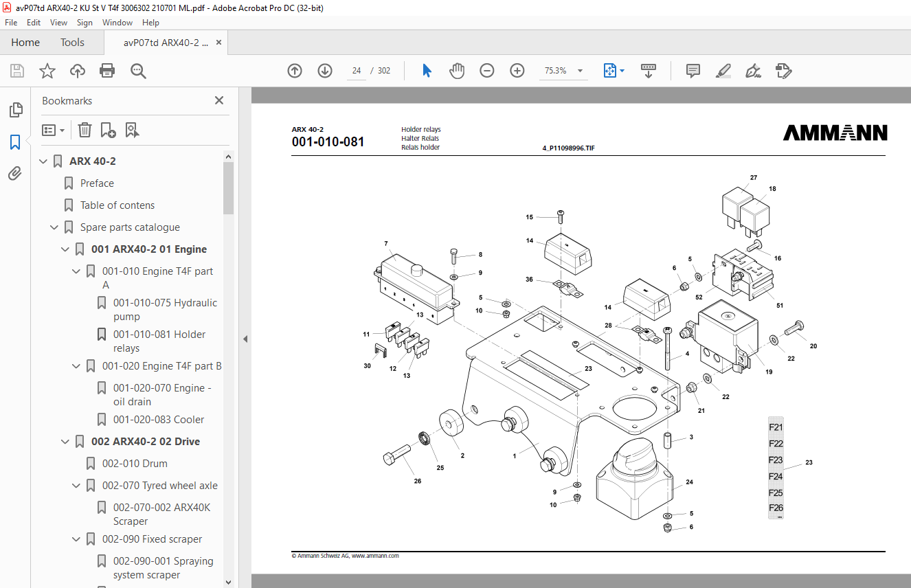
Task: Open the 001-020-083 Cooler bookmark
Action: [159, 420]
